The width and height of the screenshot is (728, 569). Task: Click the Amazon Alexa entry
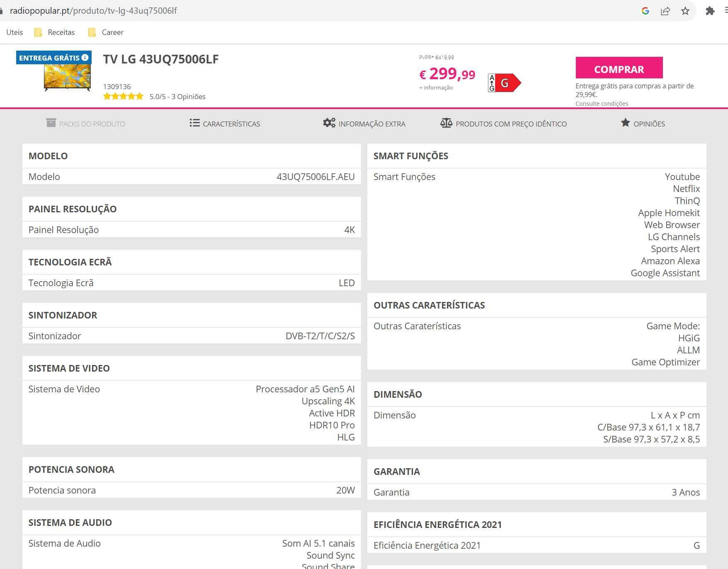670,261
